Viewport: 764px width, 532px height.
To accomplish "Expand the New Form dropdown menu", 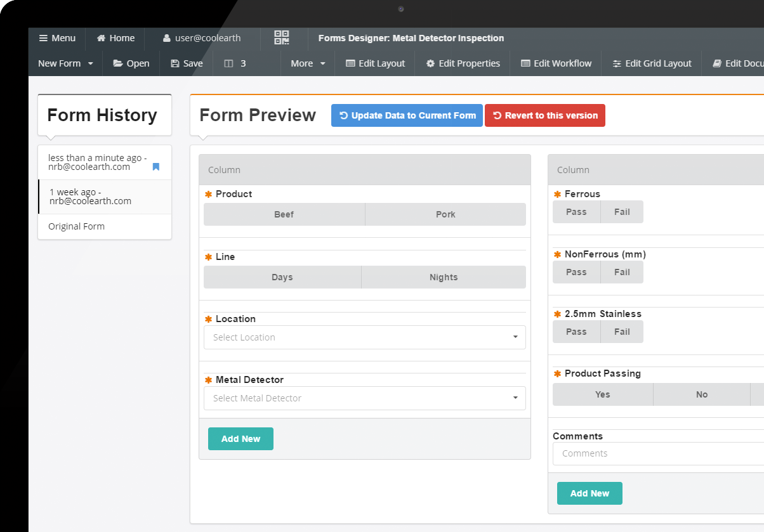I will (65, 63).
